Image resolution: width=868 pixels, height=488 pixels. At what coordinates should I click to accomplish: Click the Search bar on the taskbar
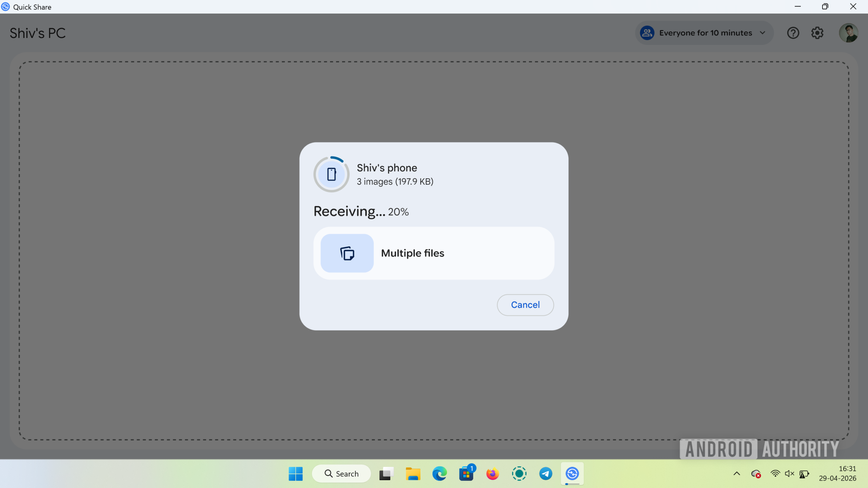point(341,473)
